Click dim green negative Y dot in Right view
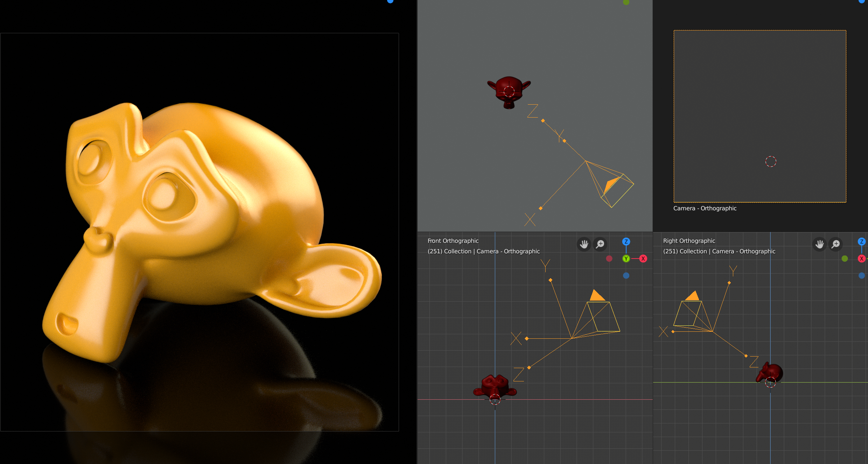 [845, 259]
